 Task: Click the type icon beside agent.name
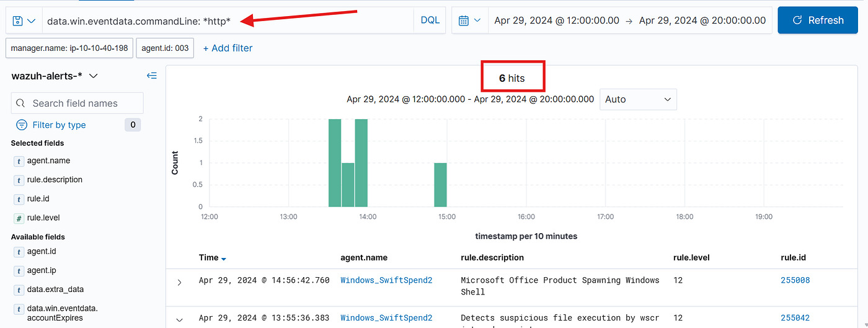(x=18, y=161)
